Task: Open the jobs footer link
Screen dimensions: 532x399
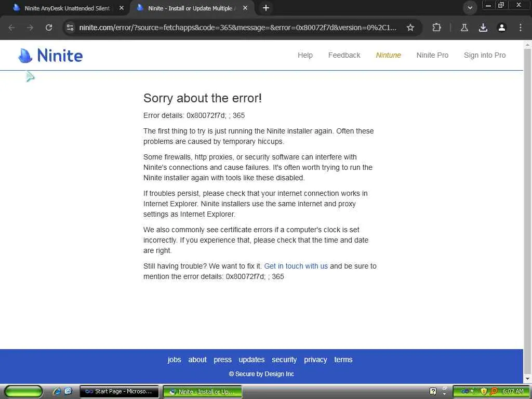Action: tap(175, 360)
